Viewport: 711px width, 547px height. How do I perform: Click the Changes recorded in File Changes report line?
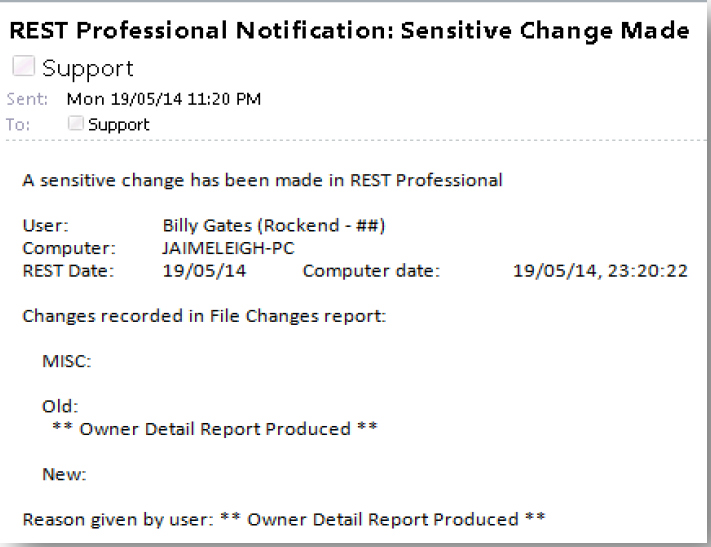[204, 316]
